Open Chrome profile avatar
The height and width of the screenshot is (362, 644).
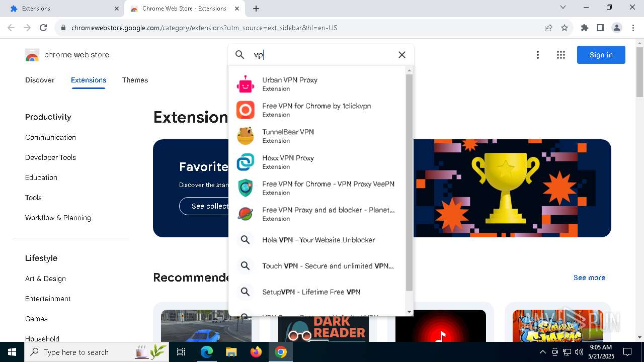[617, 28]
